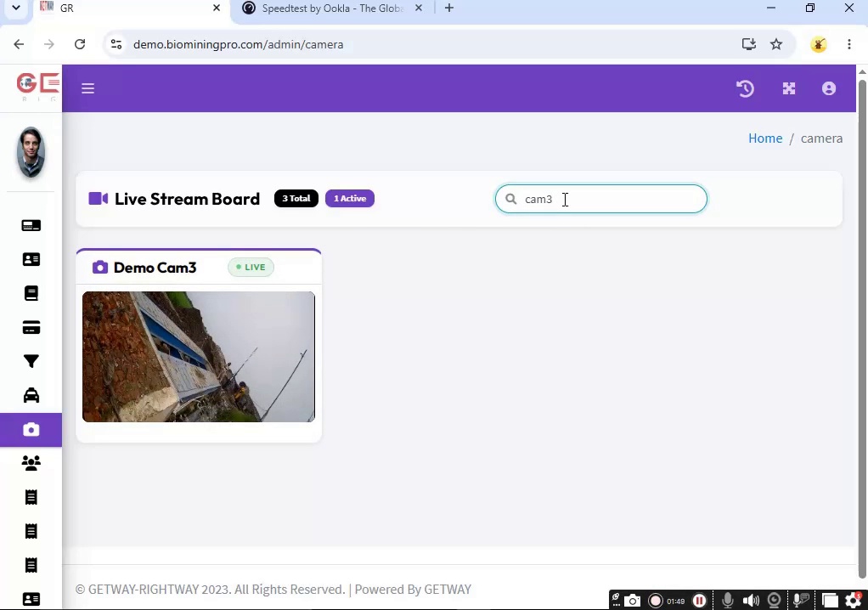Open the dashboard display icon in sidebar
Screen dimensions: 868x610
[x=31, y=225]
